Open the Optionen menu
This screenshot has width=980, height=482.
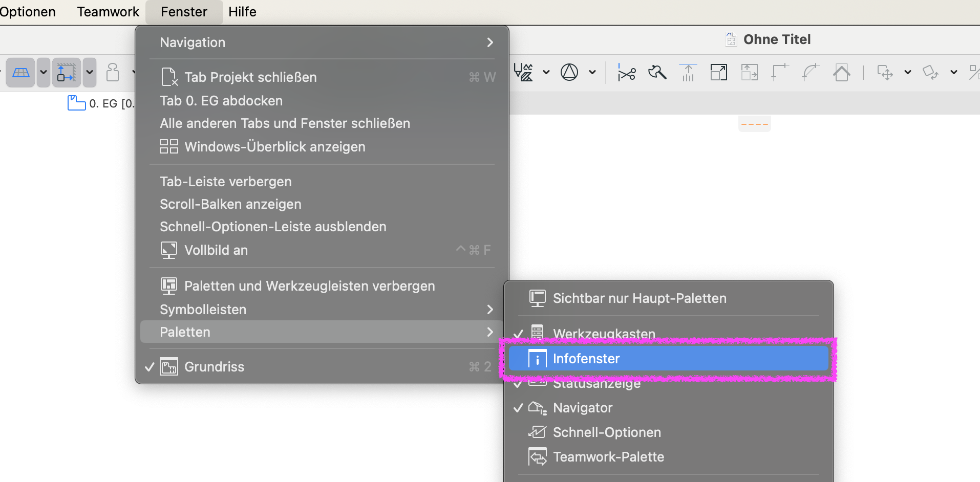pos(28,12)
